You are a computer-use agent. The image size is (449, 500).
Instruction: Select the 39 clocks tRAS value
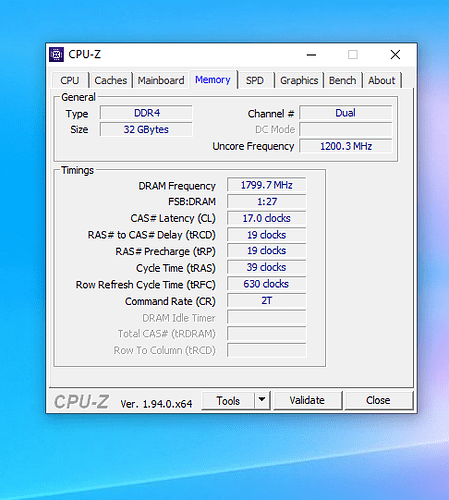(x=267, y=267)
